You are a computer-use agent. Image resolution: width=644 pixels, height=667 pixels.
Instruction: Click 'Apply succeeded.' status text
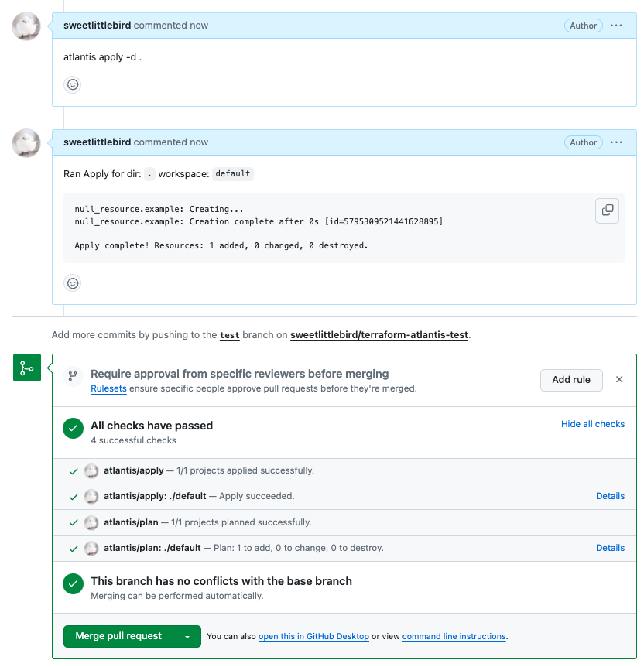(x=257, y=496)
